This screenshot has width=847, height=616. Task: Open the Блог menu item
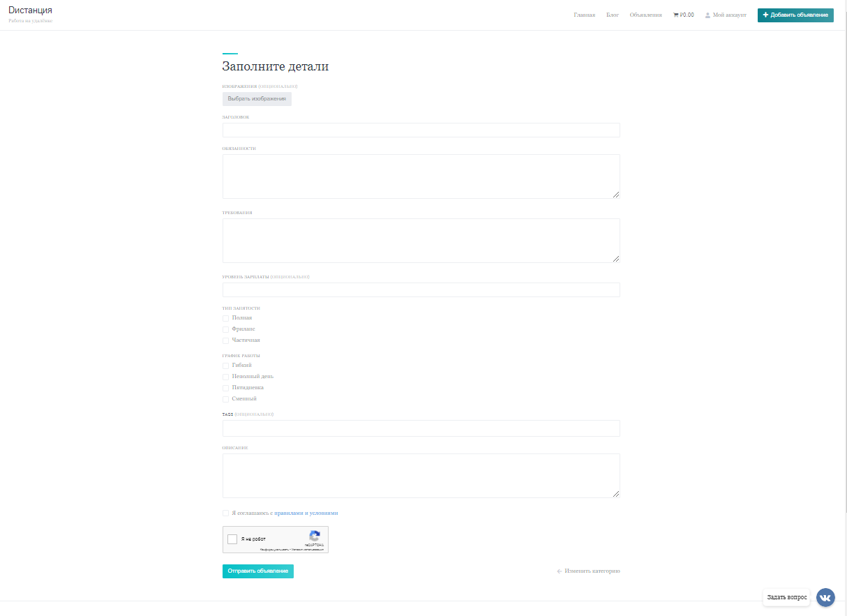(x=613, y=14)
